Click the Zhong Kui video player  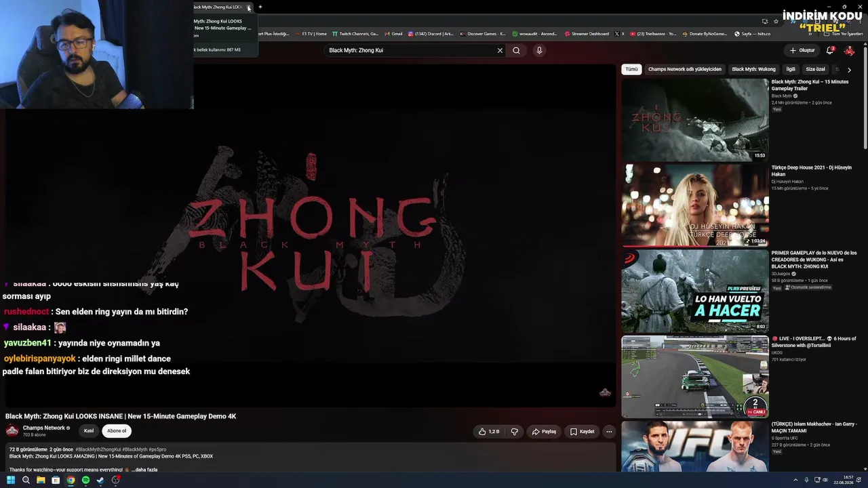pos(311,235)
